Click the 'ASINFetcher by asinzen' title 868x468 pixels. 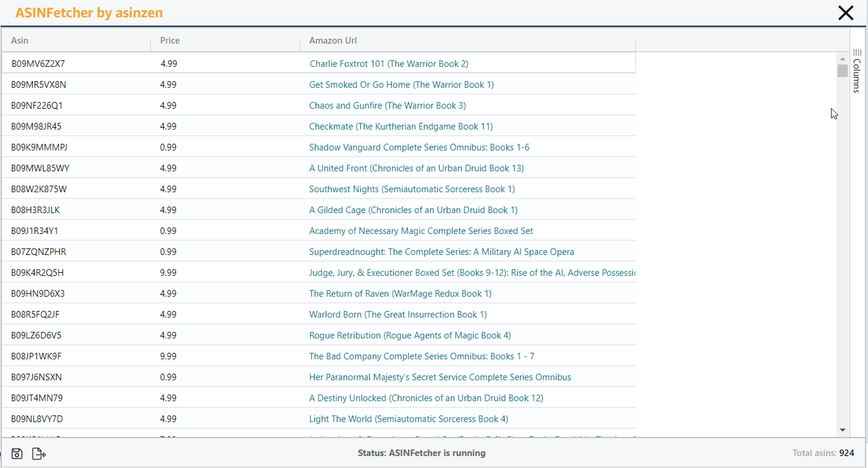[89, 13]
